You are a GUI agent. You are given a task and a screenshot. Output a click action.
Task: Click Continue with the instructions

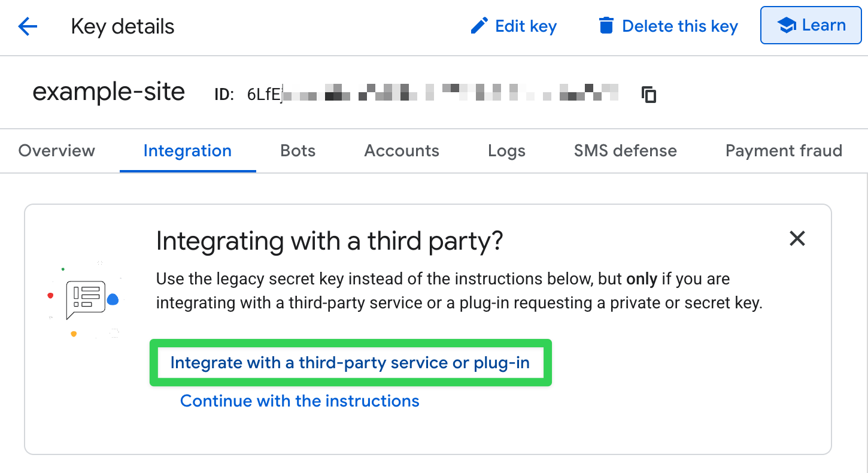tap(300, 401)
